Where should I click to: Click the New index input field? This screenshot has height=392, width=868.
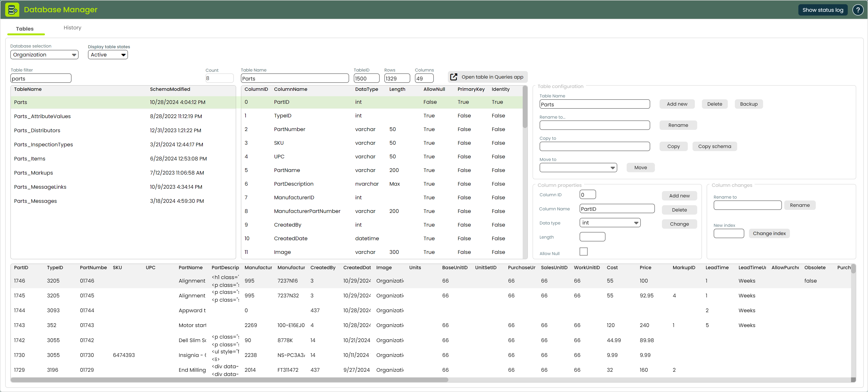(x=729, y=233)
